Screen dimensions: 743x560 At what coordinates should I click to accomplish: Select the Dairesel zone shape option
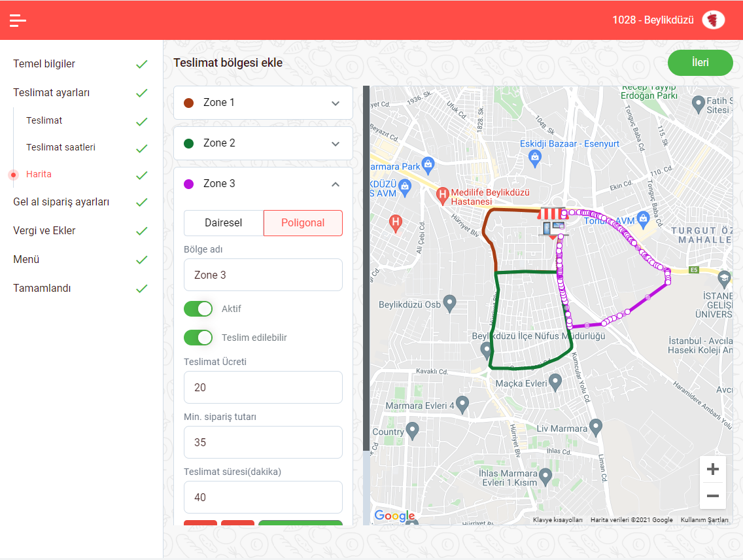point(224,223)
